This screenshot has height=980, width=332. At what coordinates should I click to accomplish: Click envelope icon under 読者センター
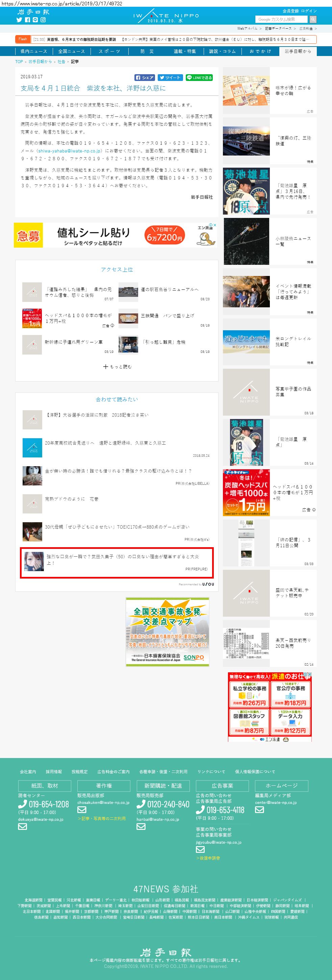(x=23, y=826)
